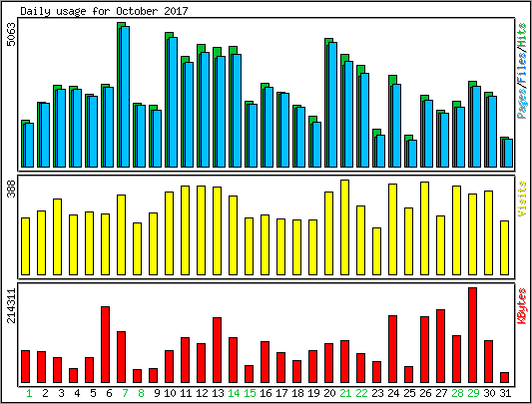The image size is (532, 404).
Task: Click the tallest yellow visits bar for day 21
Action: coord(344,227)
